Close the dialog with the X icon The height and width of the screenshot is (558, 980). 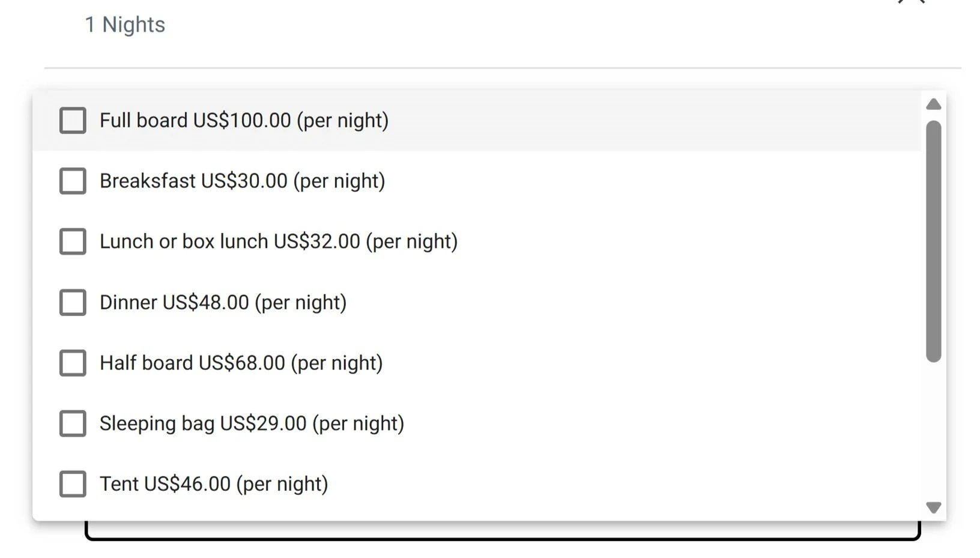point(911,2)
